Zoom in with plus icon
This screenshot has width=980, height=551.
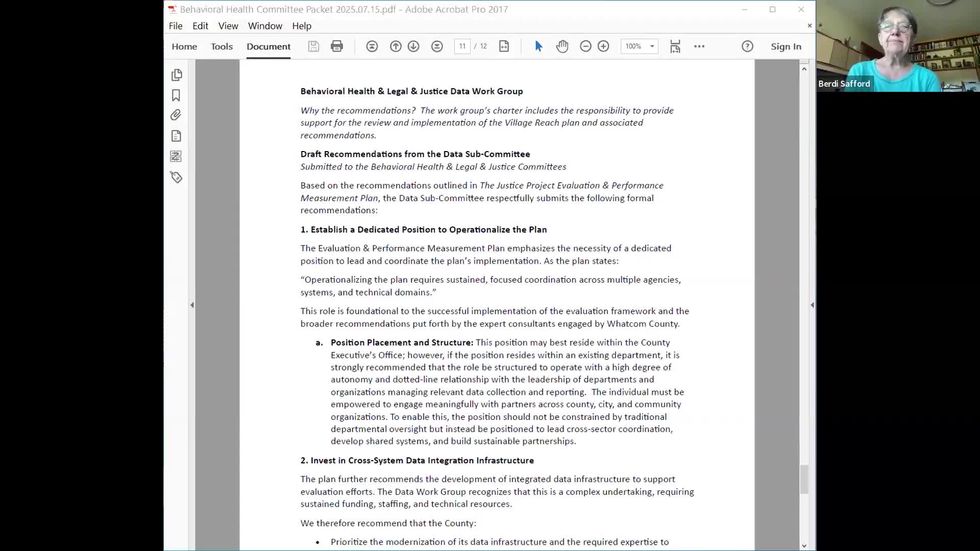(x=603, y=46)
